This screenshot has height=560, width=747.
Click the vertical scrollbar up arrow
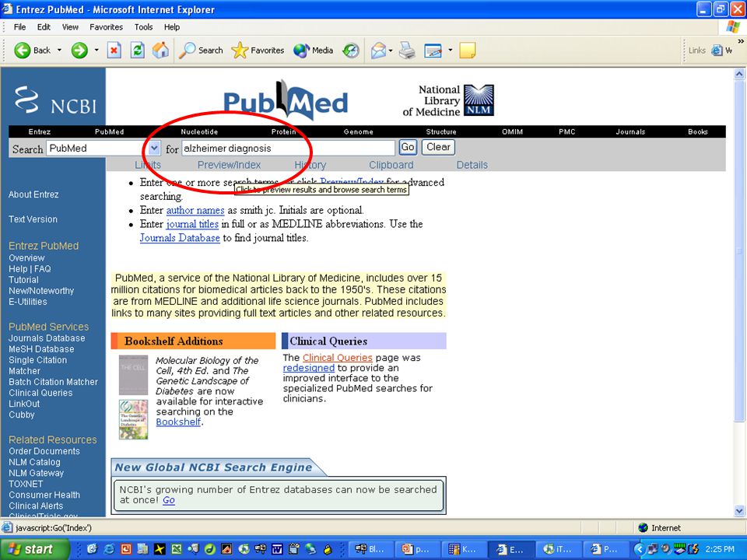point(739,74)
